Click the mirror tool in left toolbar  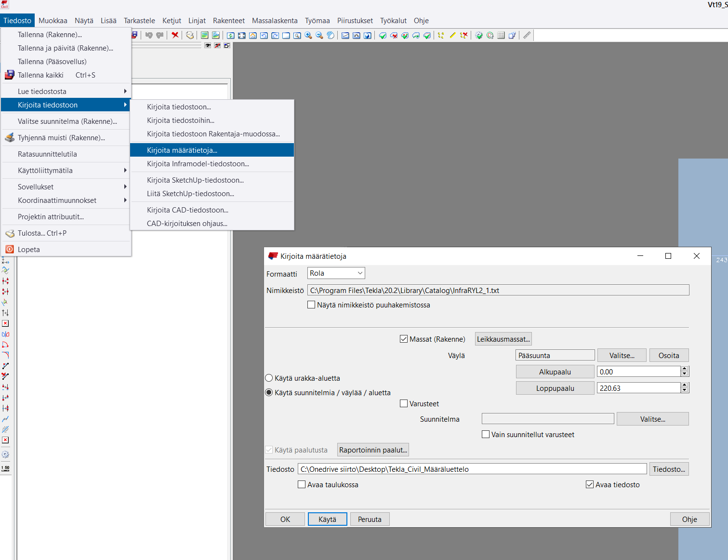[x=5, y=334]
